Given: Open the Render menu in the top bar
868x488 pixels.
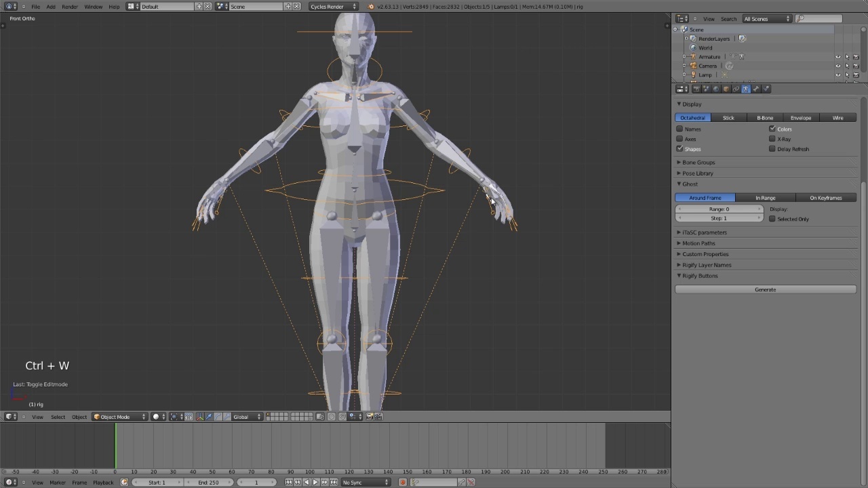Looking at the screenshot, I should (70, 6).
